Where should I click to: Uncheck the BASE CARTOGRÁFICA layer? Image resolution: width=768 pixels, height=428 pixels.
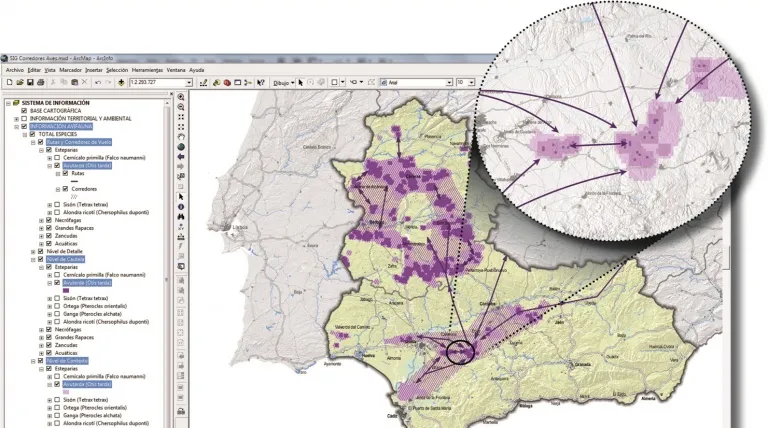(24, 111)
